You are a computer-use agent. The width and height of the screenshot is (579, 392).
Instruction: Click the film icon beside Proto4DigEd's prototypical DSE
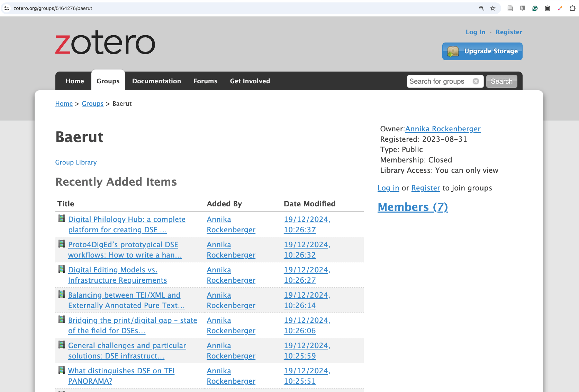click(x=62, y=244)
